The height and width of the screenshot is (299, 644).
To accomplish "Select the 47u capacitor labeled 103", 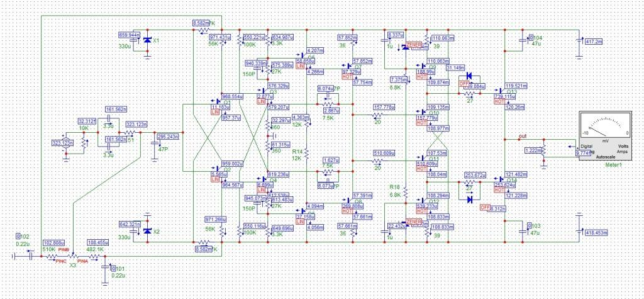I will point(523,231).
